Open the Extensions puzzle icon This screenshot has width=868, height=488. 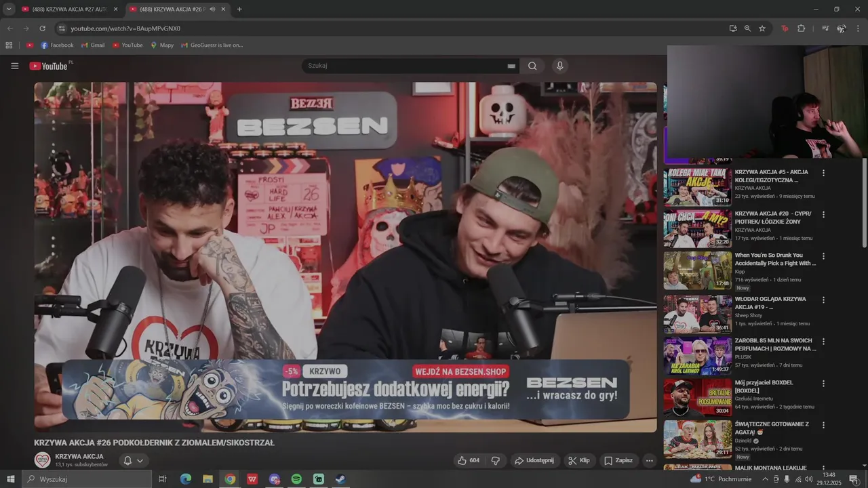[x=802, y=28]
